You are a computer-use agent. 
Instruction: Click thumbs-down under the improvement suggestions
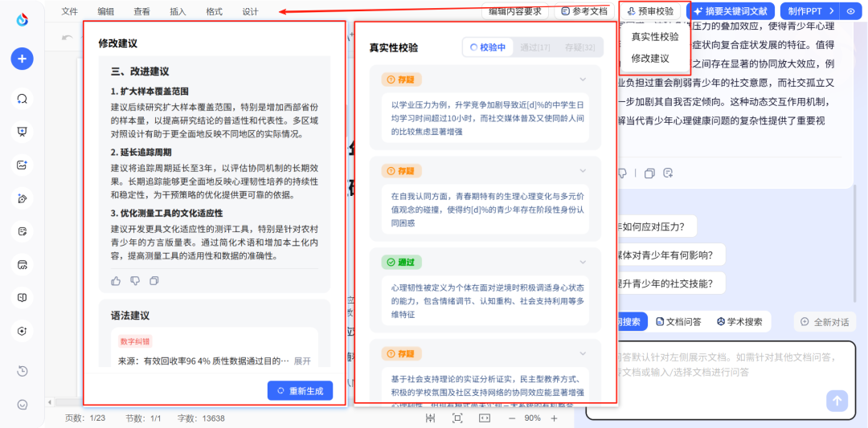tap(135, 280)
